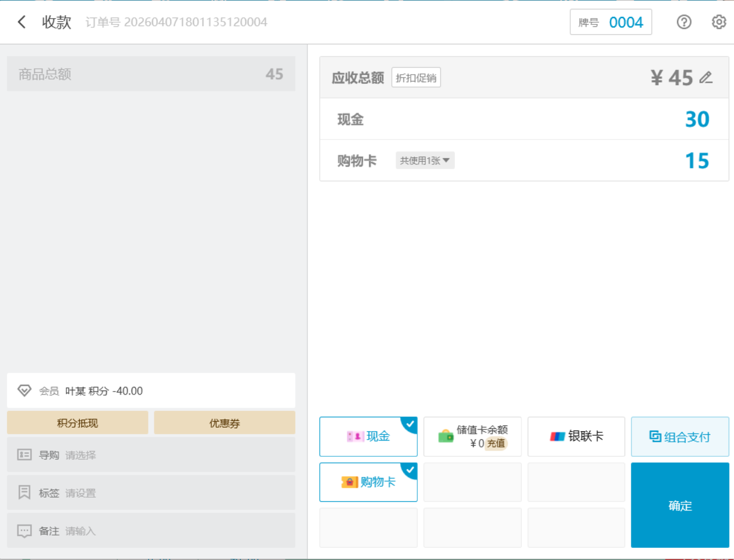Expand the 共使用1张 shopping card dropdown

coord(425,161)
